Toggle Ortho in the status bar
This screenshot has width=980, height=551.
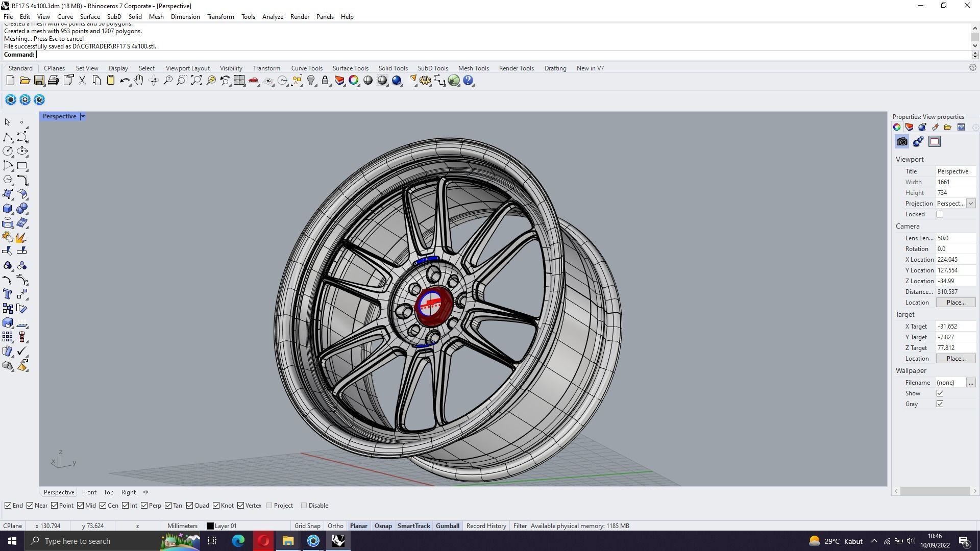coord(335,526)
